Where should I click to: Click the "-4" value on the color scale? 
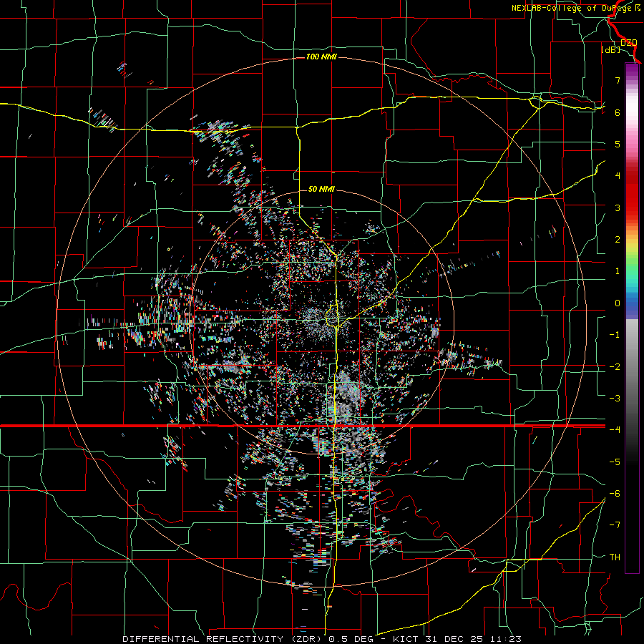coord(615,429)
